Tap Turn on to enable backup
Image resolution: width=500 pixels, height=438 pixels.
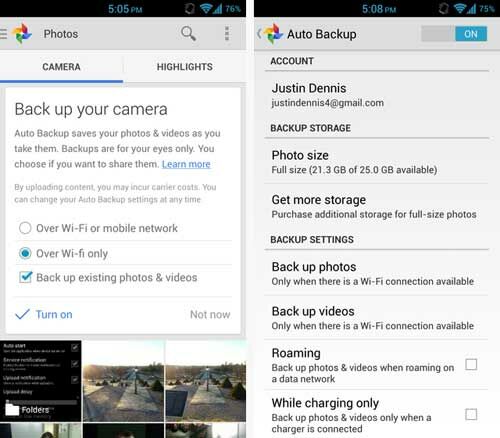click(54, 314)
